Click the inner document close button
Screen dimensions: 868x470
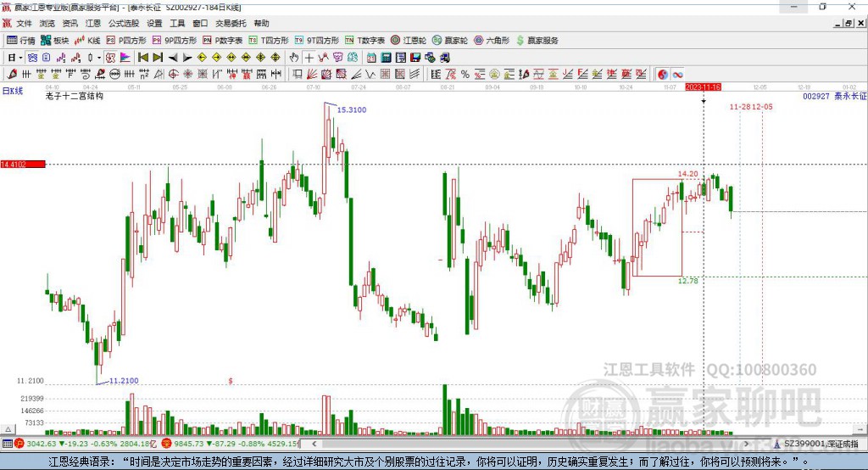tap(861, 23)
